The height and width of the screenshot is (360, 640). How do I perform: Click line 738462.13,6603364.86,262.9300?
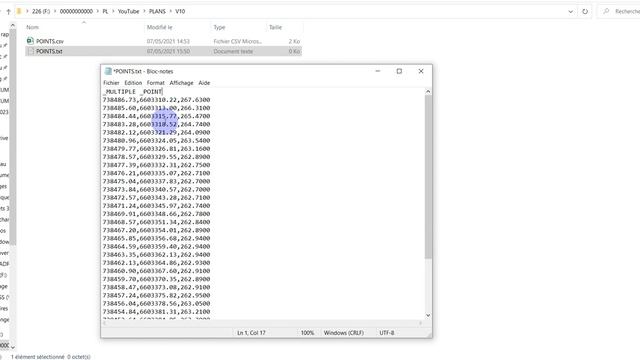(x=156, y=263)
